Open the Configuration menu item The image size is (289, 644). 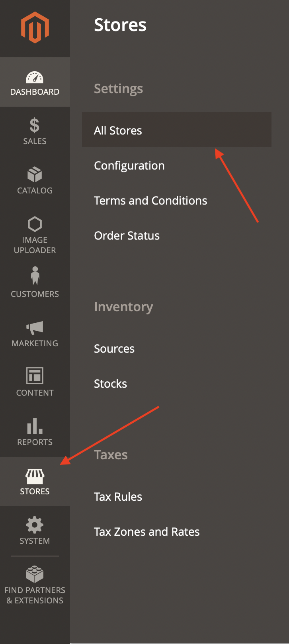(x=129, y=165)
